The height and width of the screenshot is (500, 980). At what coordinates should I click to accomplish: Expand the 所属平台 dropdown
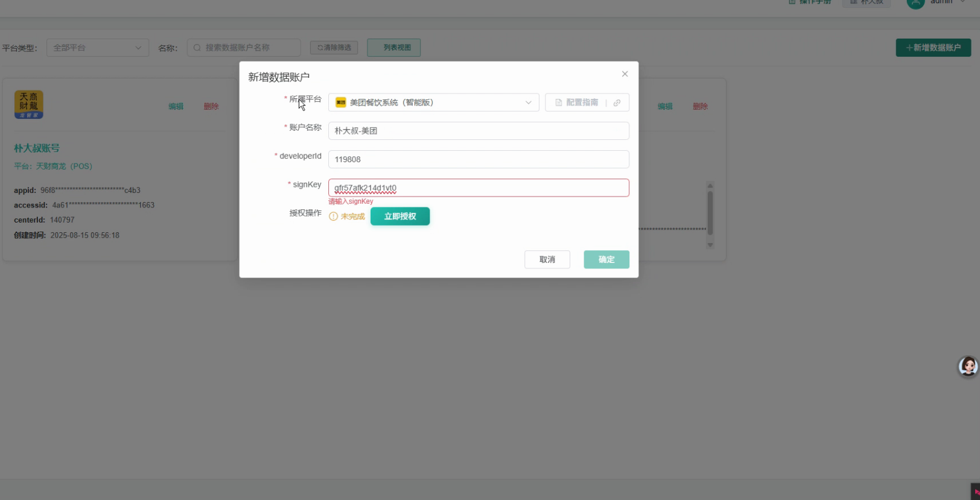click(x=433, y=103)
